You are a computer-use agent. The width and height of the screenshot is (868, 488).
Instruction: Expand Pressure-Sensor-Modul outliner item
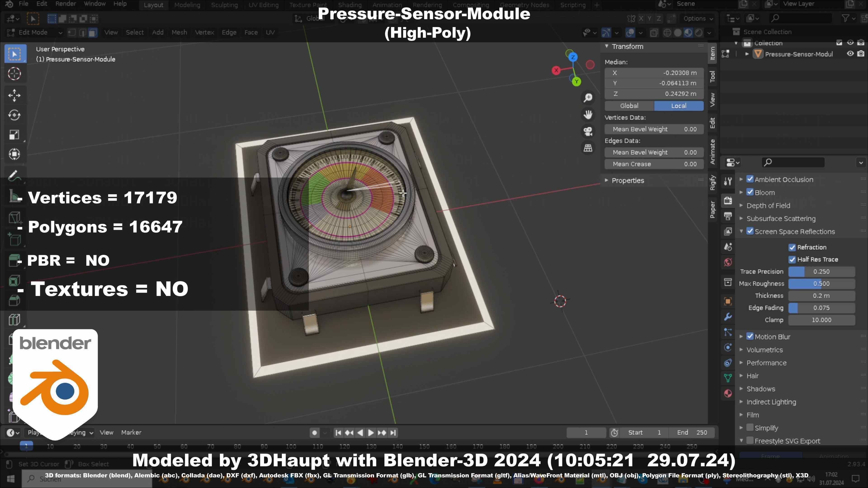click(x=747, y=54)
